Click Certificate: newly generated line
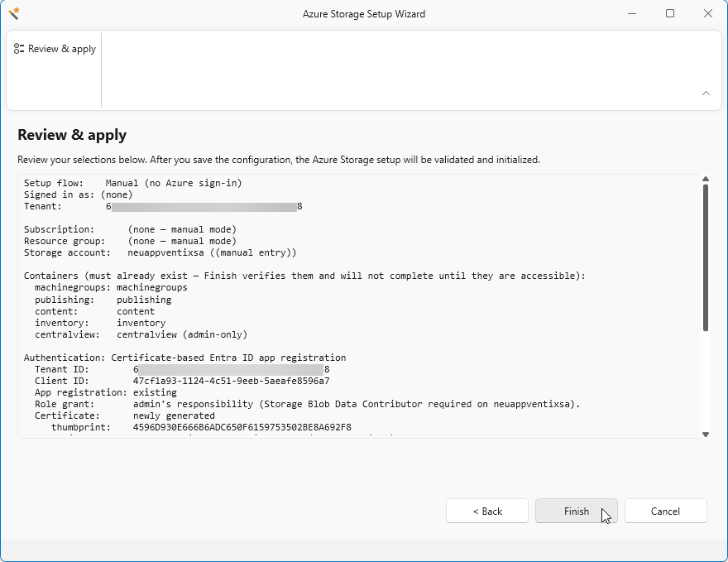 pyautogui.click(x=125, y=415)
